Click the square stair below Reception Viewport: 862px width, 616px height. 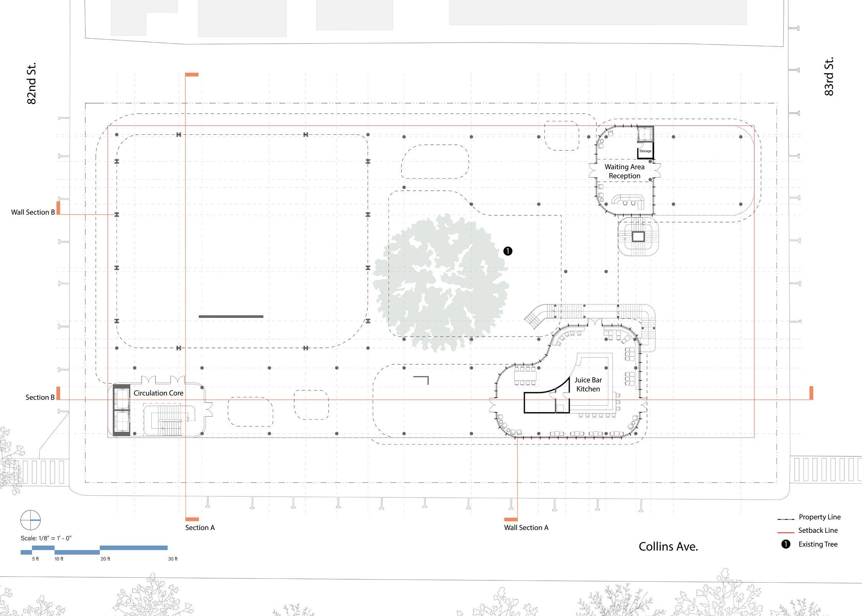click(x=638, y=237)
